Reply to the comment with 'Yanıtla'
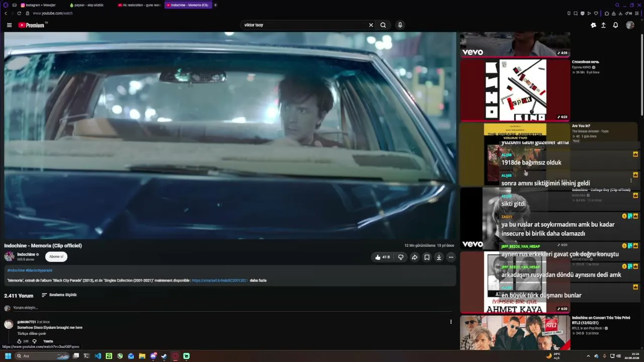 [x=48, y=341]
